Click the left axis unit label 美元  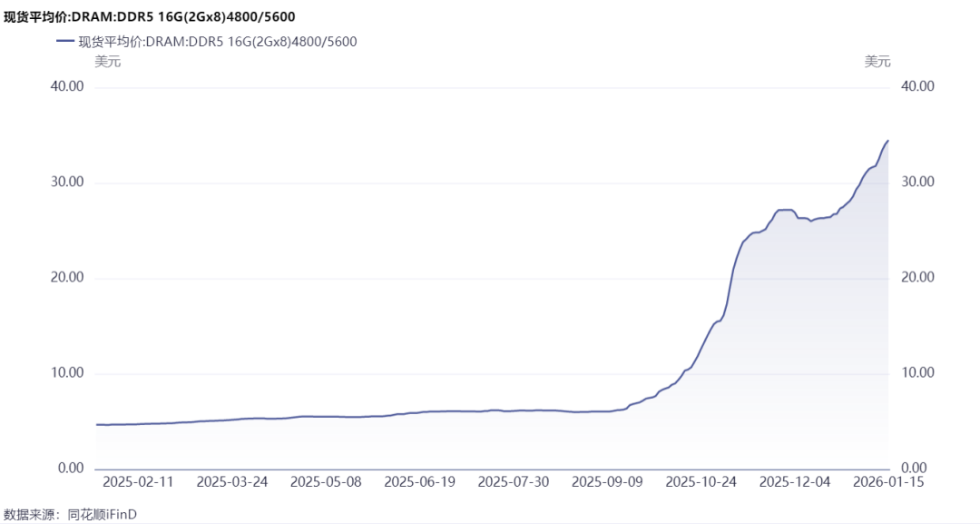107,61
